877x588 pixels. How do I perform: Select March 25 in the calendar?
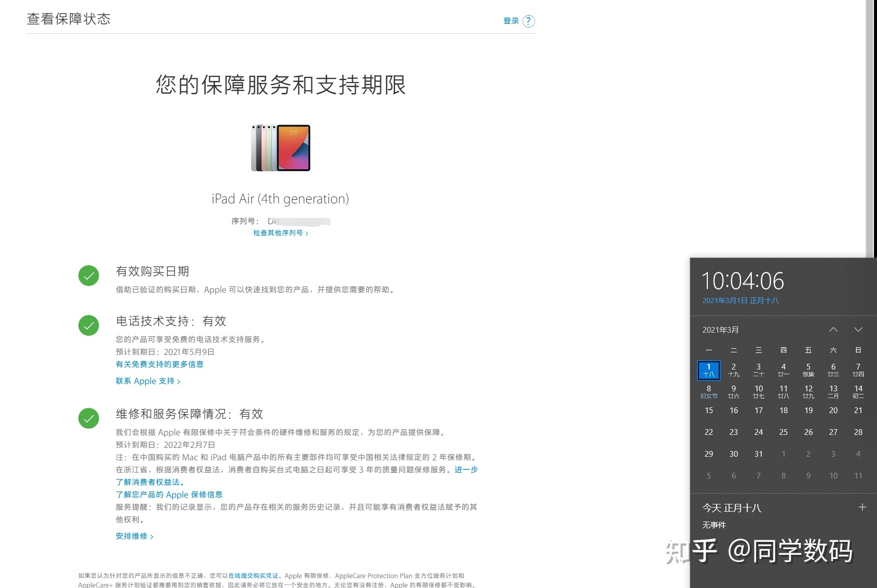pos(784,432)
